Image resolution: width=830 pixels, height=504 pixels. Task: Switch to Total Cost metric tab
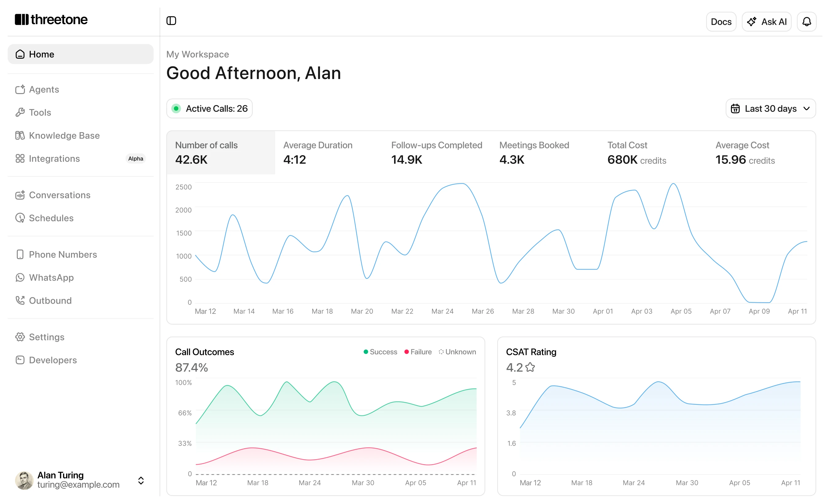(x=654, y=153)
